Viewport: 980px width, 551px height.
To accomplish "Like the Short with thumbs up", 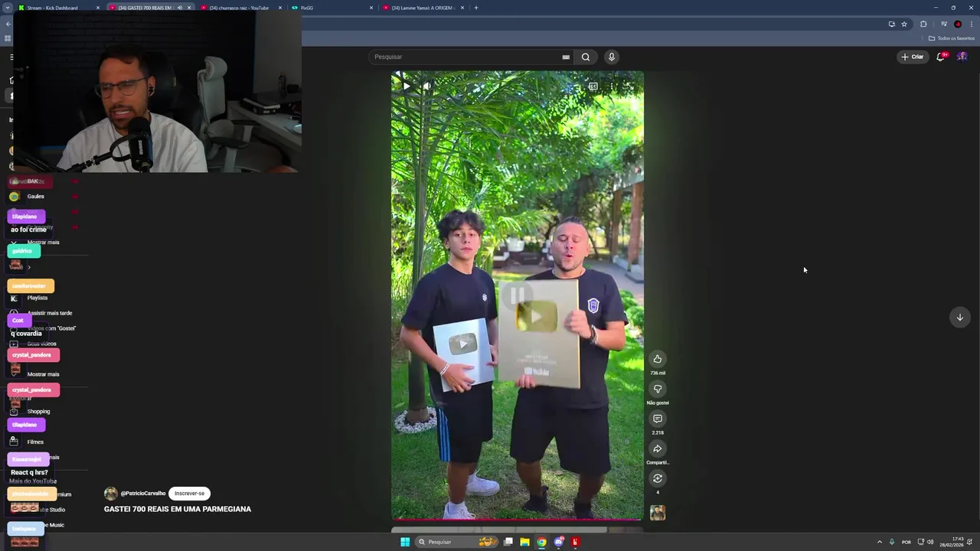I will (x=657, y=359).
